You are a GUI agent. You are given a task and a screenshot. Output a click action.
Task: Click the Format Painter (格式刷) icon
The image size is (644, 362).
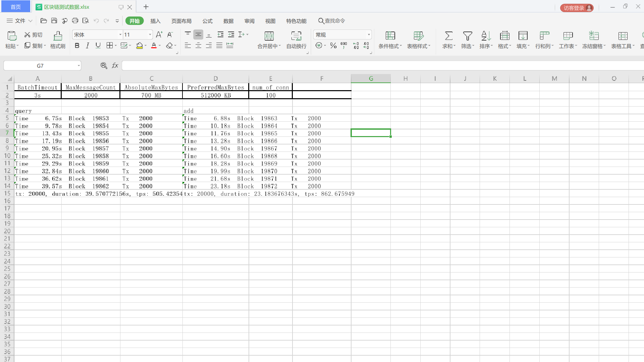[58, 36]
